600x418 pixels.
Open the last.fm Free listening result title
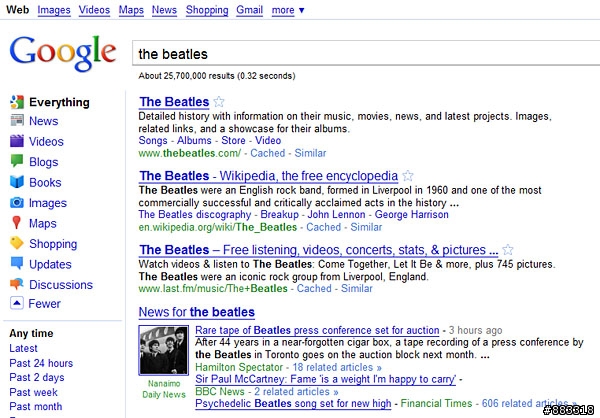click(318, 250)
